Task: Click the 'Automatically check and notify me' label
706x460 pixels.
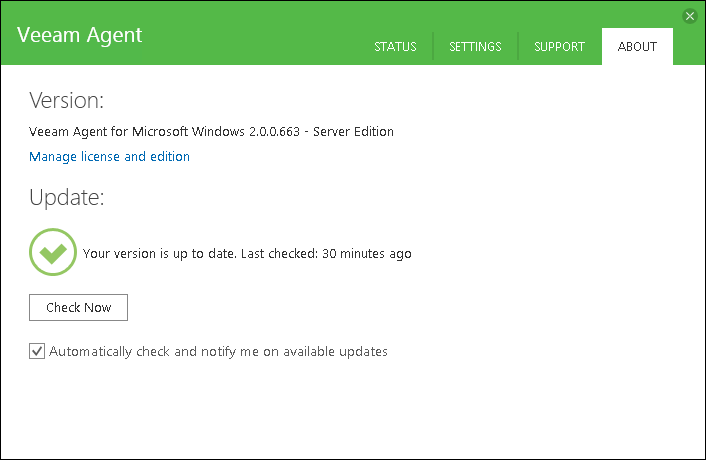Action: [218, 352]
